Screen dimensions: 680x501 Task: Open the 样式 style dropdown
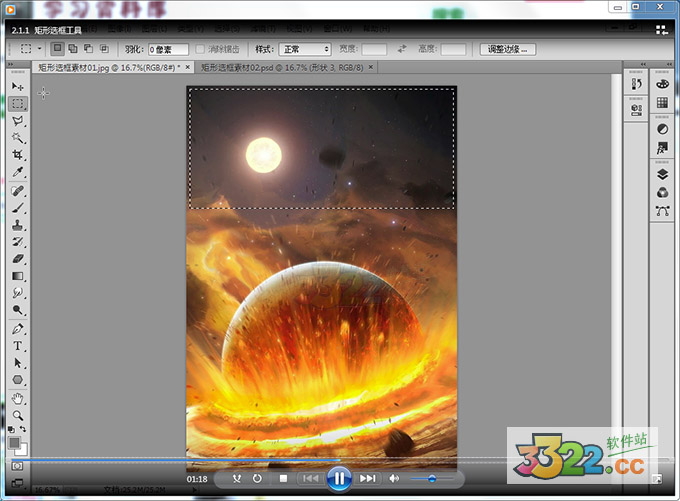(x=305, y=49)
